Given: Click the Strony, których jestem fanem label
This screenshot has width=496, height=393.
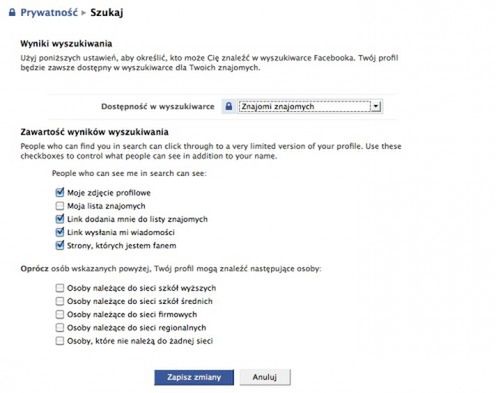Looking at the screenshot, I should pyautogui.click(x=122, y=246).
